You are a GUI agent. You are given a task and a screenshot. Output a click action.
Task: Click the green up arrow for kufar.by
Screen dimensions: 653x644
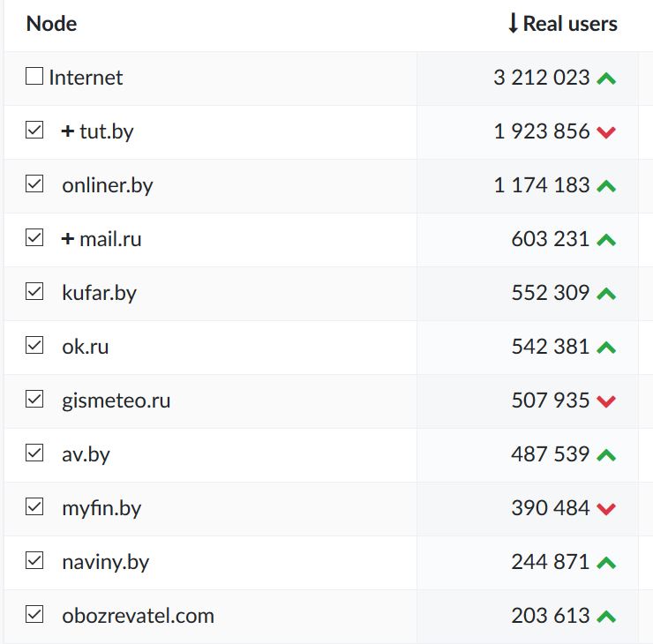(x=605, y=294)
